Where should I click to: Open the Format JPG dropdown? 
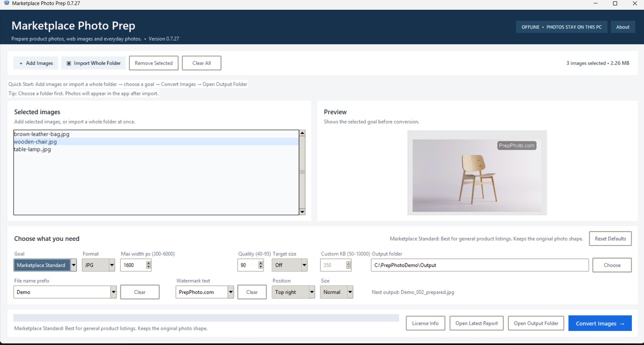point(98,265)
